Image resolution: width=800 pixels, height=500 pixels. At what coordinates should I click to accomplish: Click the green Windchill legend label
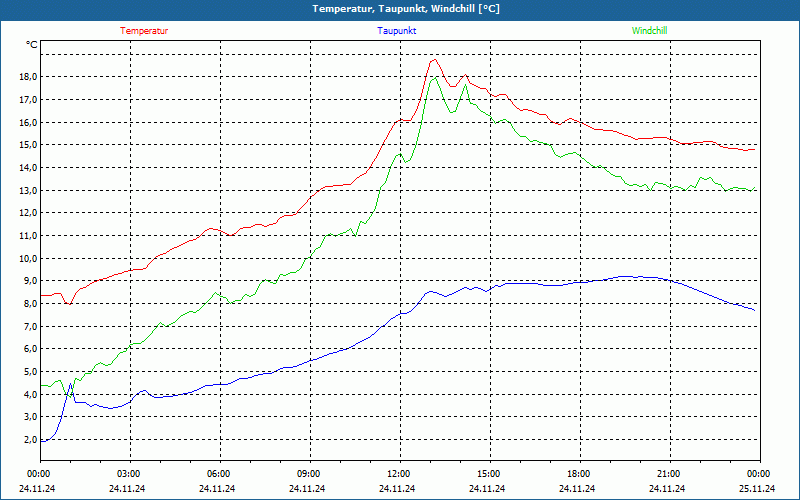click(649, 31)
